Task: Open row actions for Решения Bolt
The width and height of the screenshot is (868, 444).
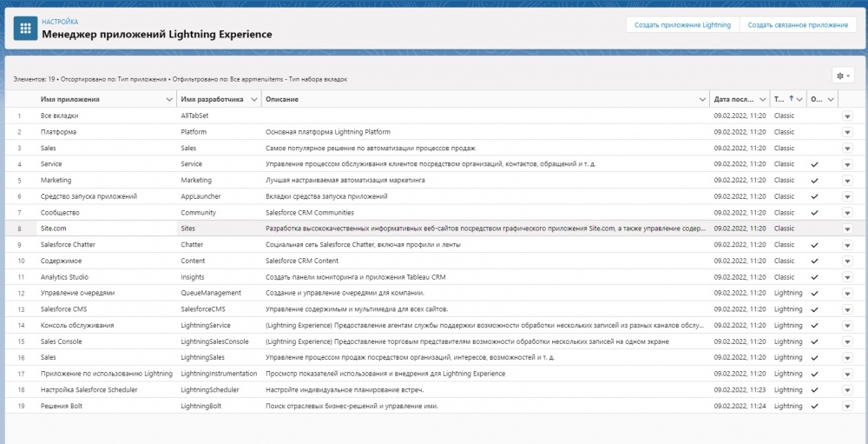Action: (x=847, y=406)
